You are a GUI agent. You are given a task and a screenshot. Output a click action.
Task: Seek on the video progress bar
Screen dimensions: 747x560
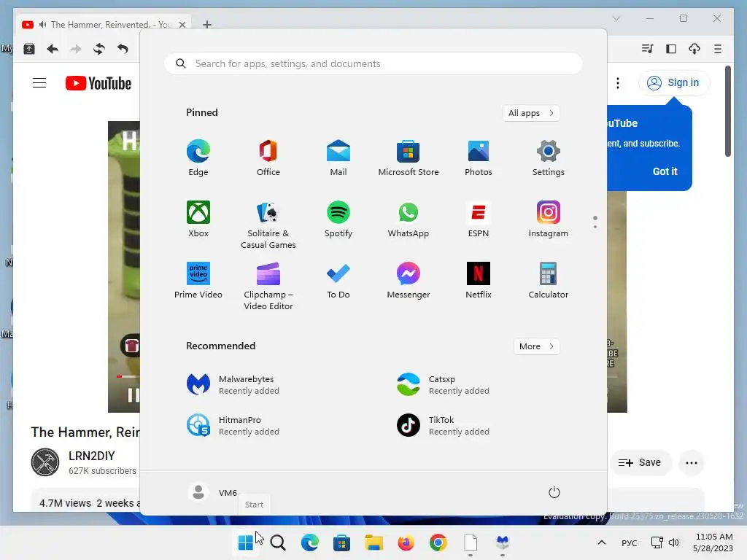[128, 377]
